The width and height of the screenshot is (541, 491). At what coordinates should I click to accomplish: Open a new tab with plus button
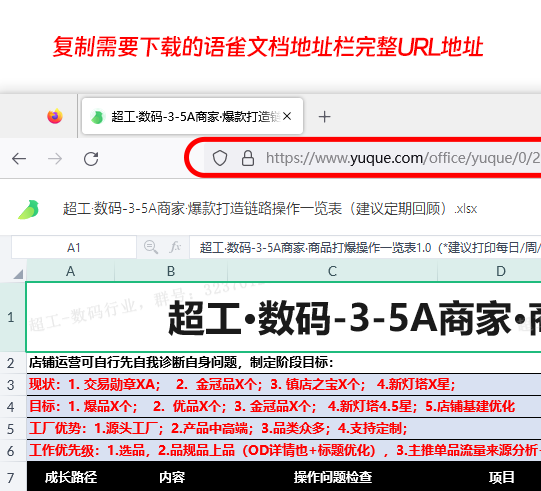[x=324, y=117]
